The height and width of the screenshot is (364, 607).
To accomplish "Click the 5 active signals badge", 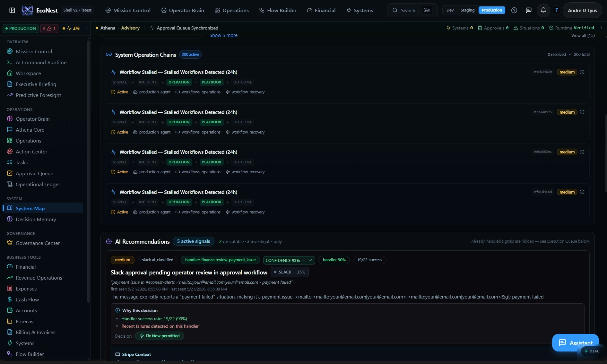I will click(x=194, y=241).
